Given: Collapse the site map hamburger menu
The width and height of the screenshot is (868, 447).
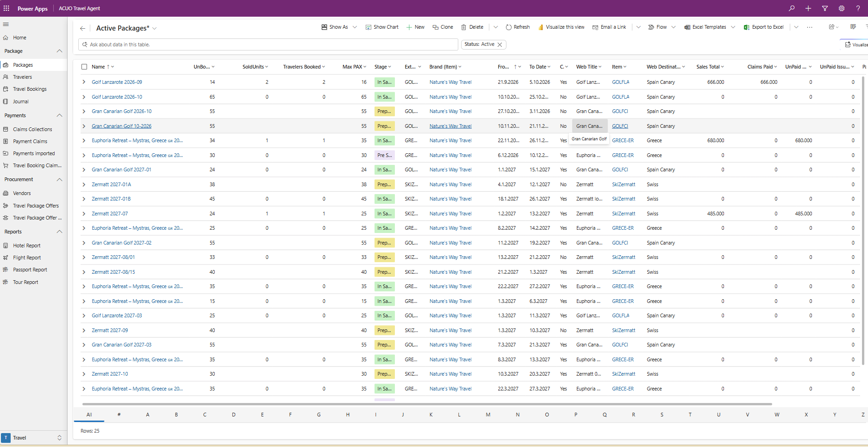Looking at the screenshot, I should point(6,25).
